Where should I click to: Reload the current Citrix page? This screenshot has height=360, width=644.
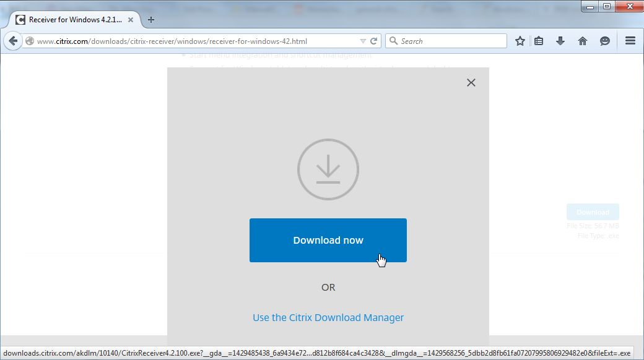(374, 41)
